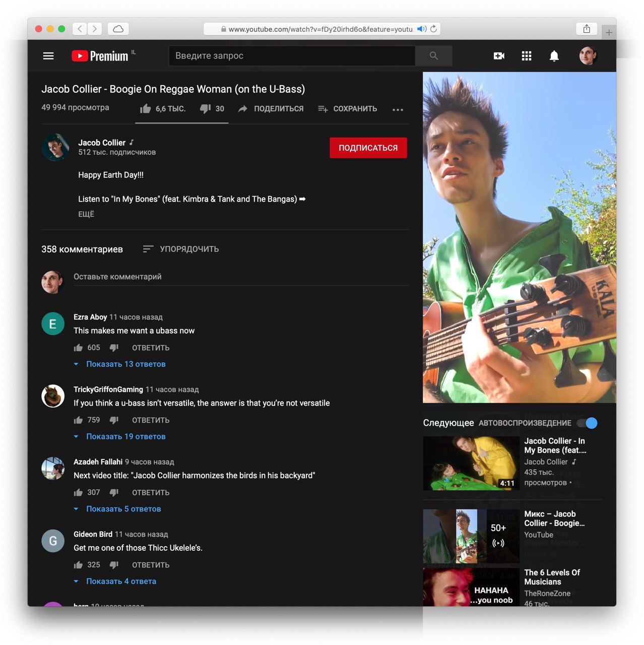
Task: Open Ezra Aboy's profile name
Action: click(x=90, y=317)
